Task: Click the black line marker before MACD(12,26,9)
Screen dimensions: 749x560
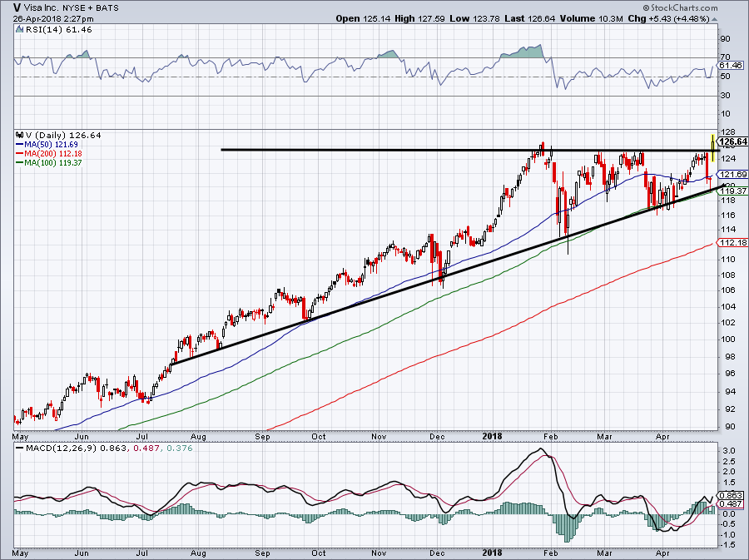Action: (20, 448)
